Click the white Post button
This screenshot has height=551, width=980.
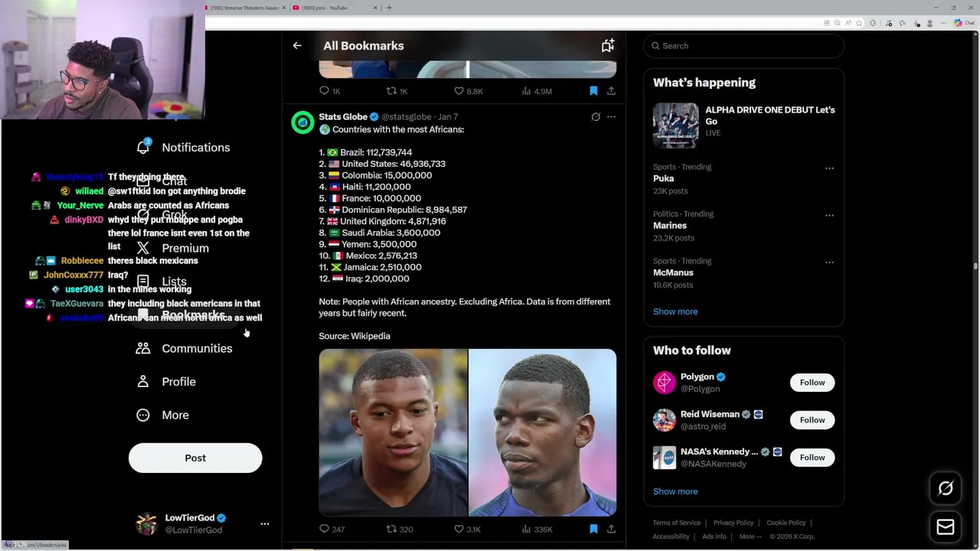tap(195, 458)
